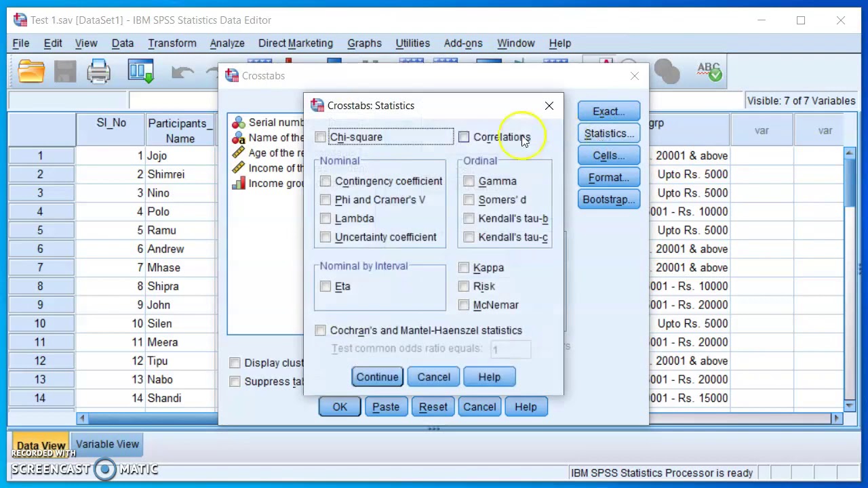868x488 pixels.
Task: Click the Reset button in Crosstabs
Action: [x=433, y=407]
